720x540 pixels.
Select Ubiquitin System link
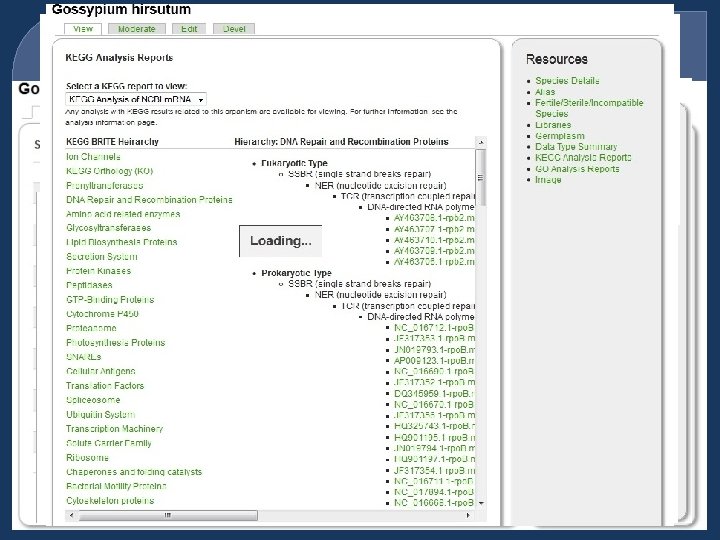click(x=101, y=415)
